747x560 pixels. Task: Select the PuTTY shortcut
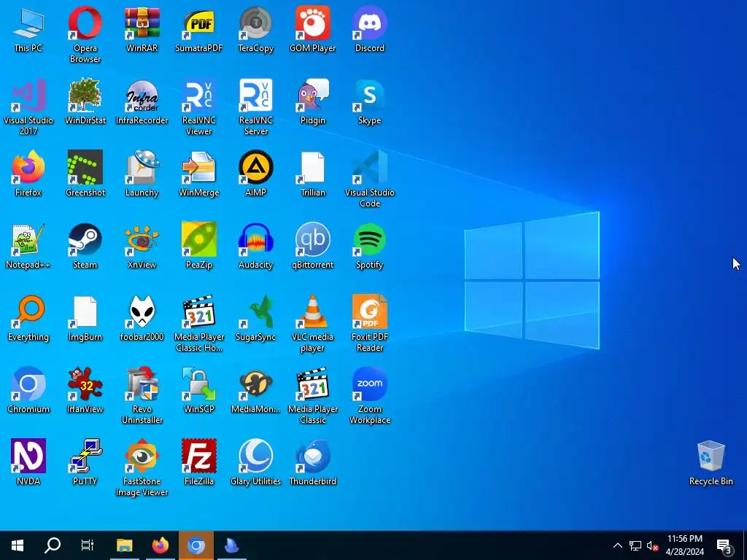tap(85, 462)
